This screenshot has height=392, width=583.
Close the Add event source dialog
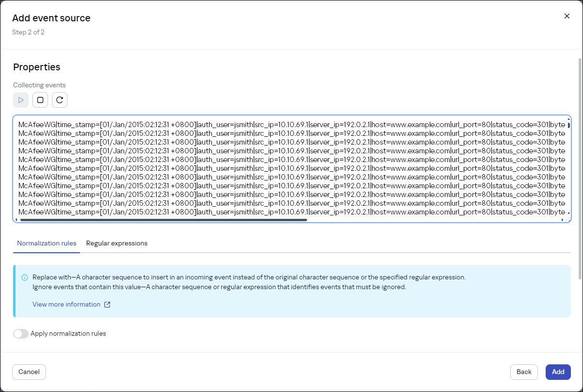coord(567,16)
